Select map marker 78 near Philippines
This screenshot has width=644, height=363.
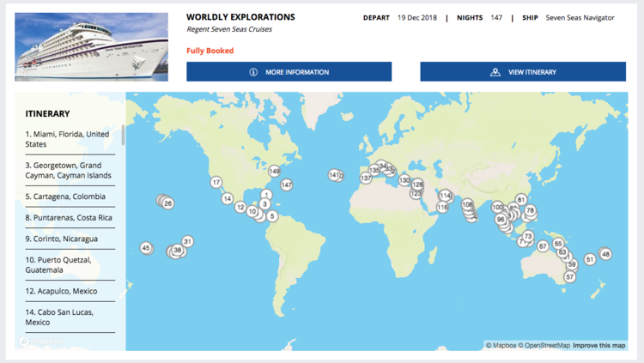point(531,210)
